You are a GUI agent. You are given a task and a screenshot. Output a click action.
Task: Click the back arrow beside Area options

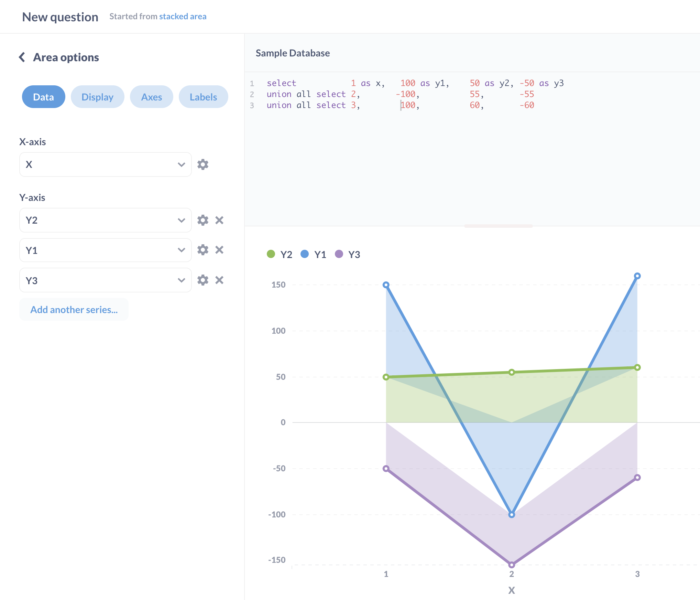click(x=22, y=57)
